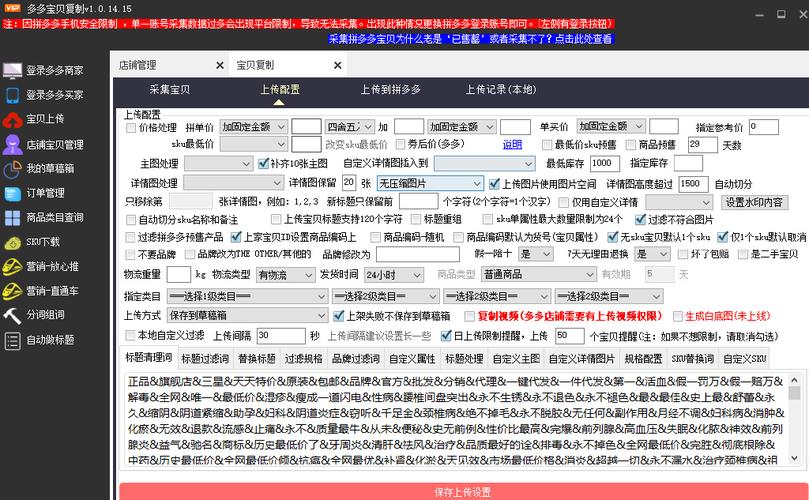Viewport: 809px width, 500px height.
Task: Open 宝贝上传 cloud upload icon
Action: (x=12, y=119)
